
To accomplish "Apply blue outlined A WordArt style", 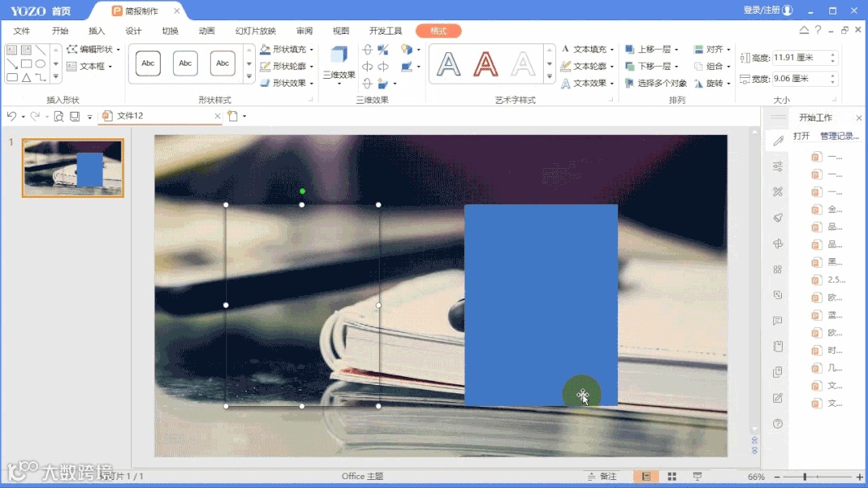I will (x=448, y=64).
